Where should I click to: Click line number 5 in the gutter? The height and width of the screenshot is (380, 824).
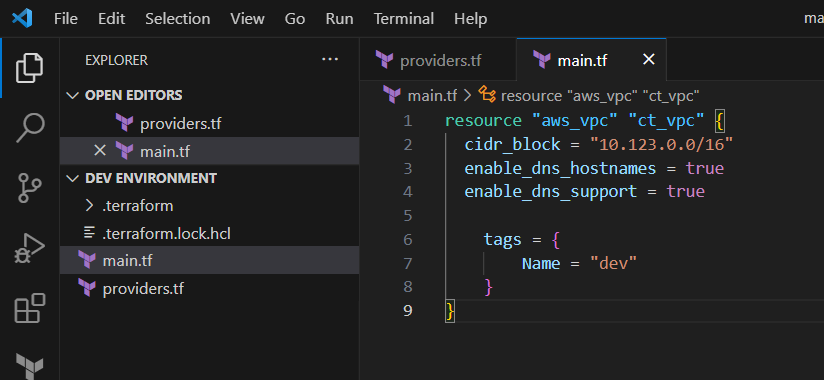(408, 215)
